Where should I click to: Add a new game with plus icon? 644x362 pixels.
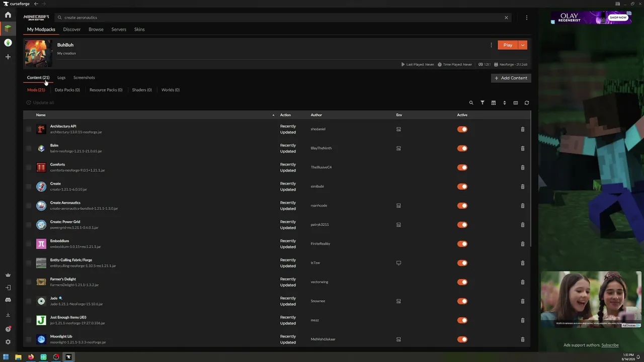click(x=8, y=57)
